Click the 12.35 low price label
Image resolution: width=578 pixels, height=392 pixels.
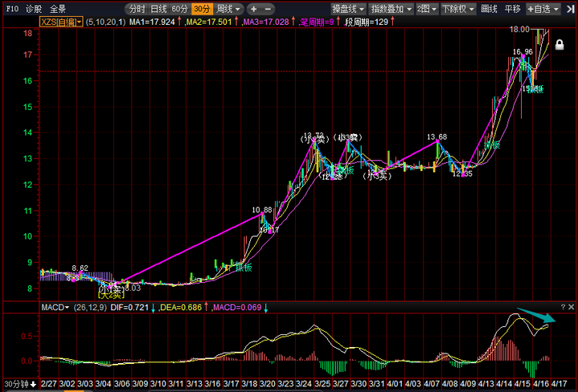point(462,174)
